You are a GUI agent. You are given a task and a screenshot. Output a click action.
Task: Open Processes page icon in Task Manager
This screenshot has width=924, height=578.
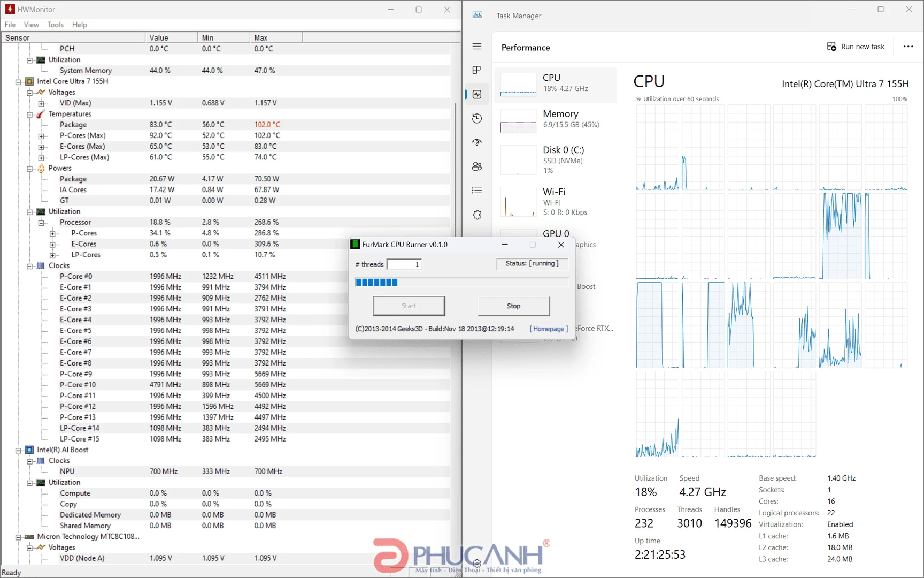tap(477, 70)
